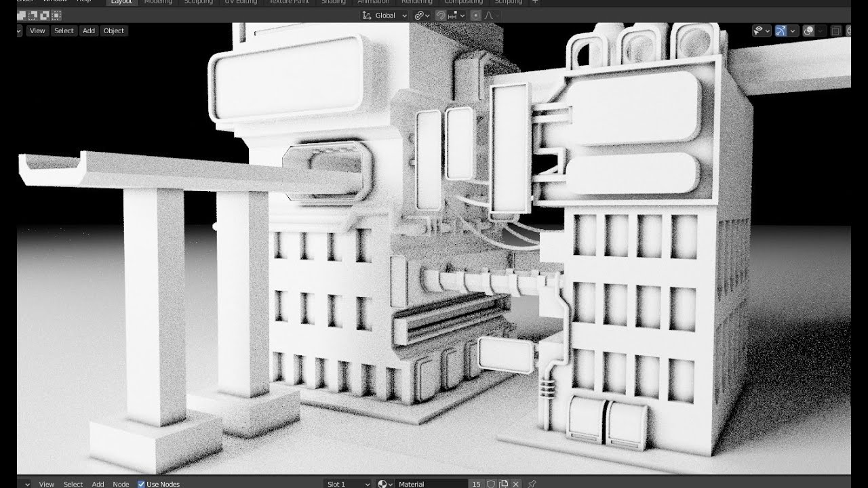Open the pivot point dropdown
The width and height of the screenshot is (868, 488).
[x=422, y=16]
